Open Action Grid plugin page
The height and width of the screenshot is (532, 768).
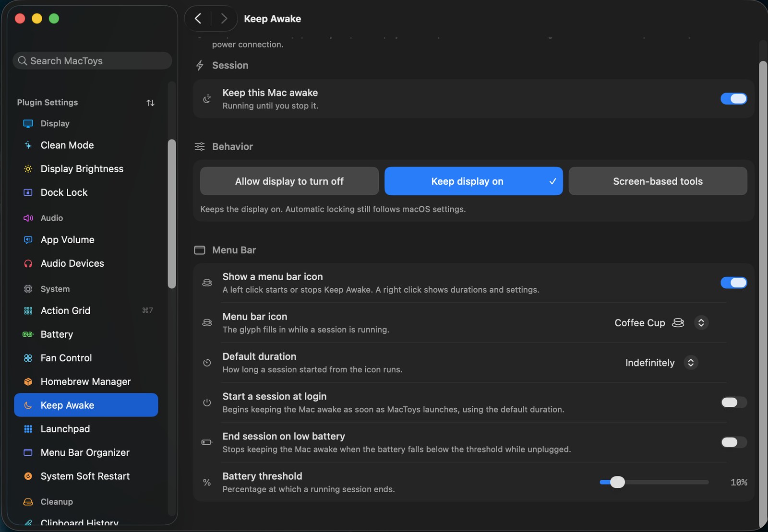pyautogui.click(x=86, y=311)
